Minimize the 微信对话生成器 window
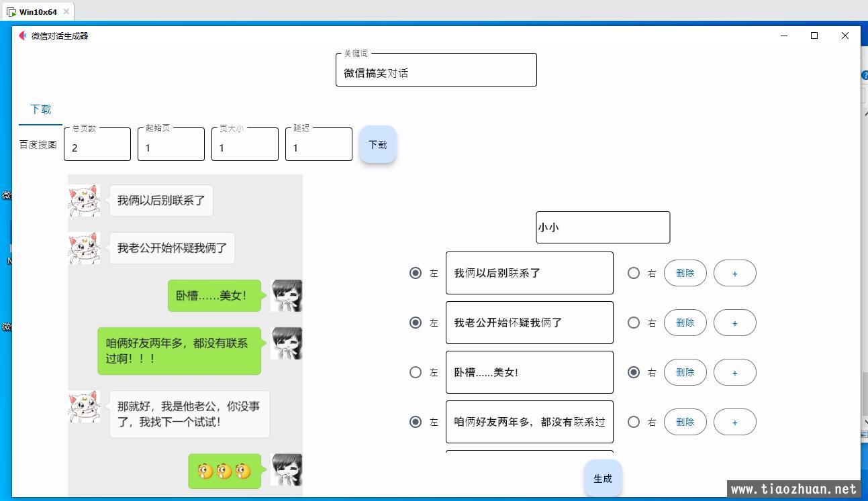Viewport: 868px width, 501px height. pyautogui.click(x=784, y=36)
